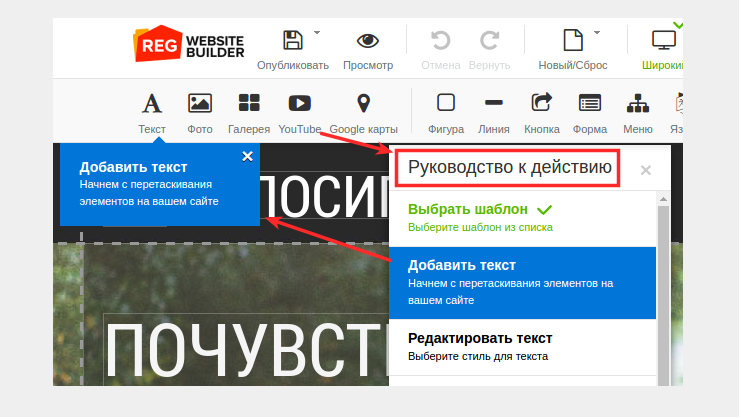Click the Широкий label
The height and width of the screenshot is (419, 741).
[662, 65]
